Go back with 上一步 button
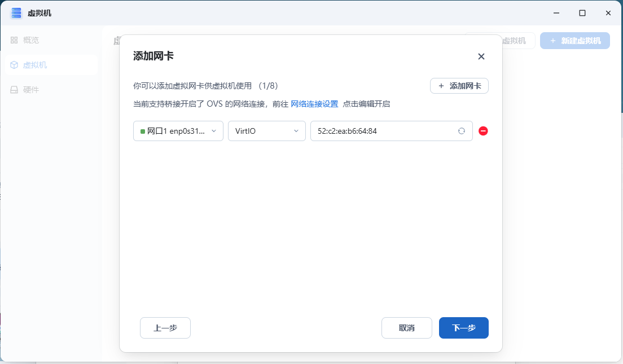 tap(165, 328)
